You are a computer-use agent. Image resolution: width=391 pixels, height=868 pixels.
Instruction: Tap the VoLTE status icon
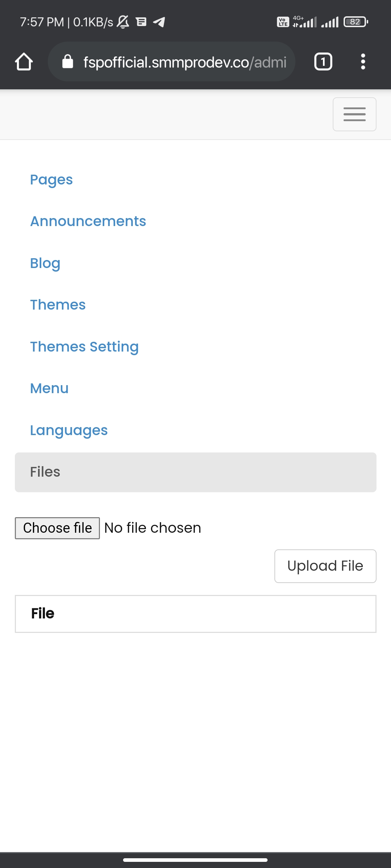(283, 22)
